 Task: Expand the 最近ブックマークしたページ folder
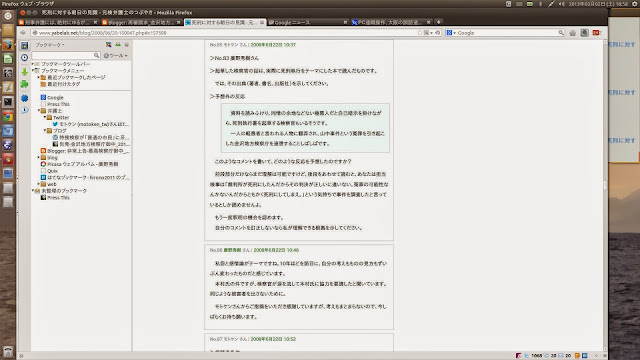coord(39,77)
